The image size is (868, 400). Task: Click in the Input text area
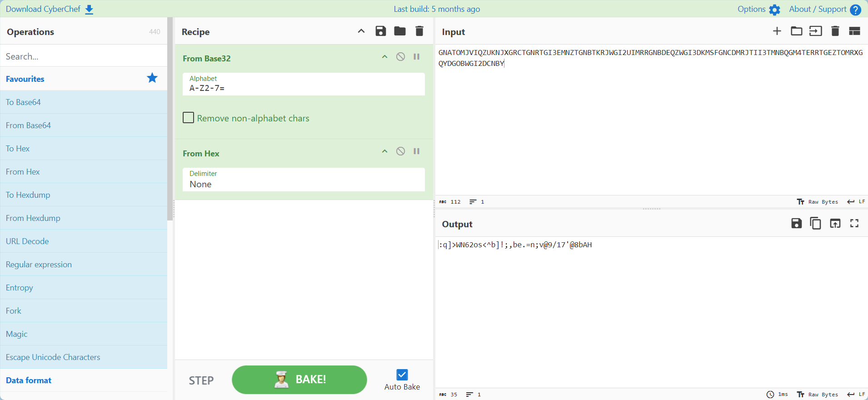(651, 120)
